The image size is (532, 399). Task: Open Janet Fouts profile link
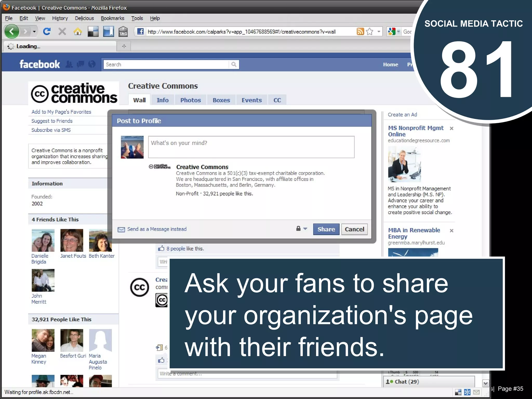coord(73,256)
